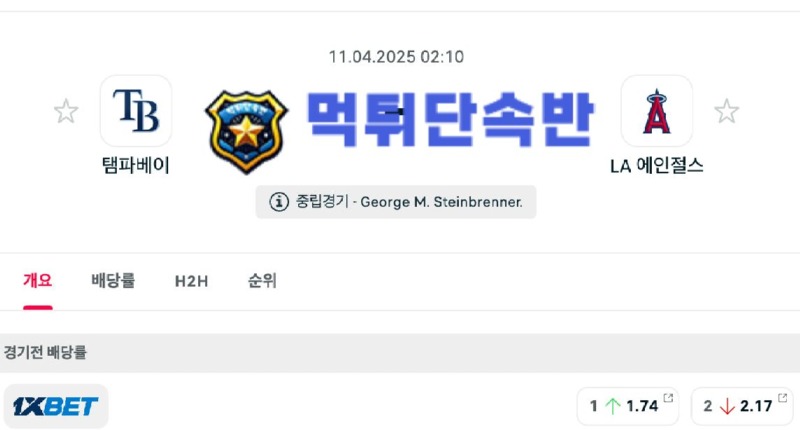Open the 순위 standings tab

[x=262, y=281]
